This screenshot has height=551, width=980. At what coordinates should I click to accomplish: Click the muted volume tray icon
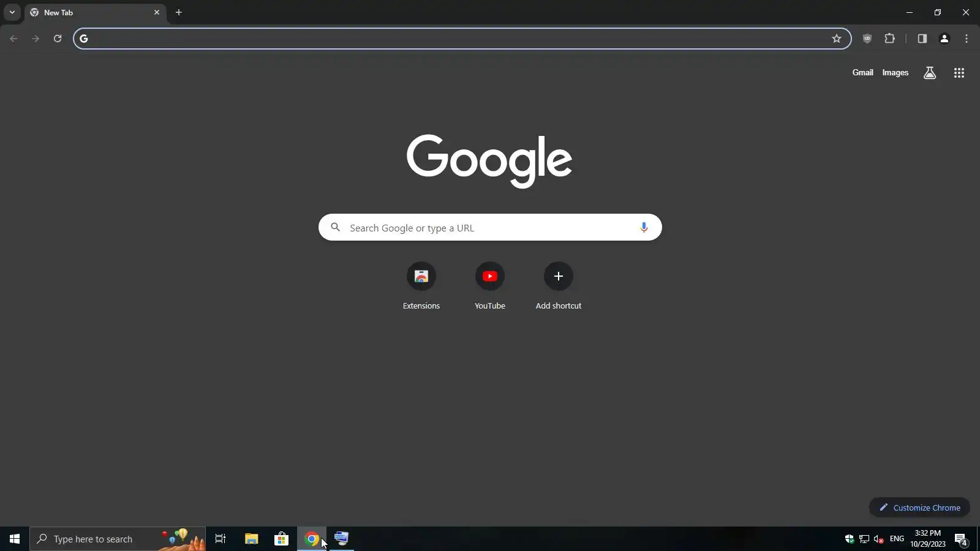879,539
